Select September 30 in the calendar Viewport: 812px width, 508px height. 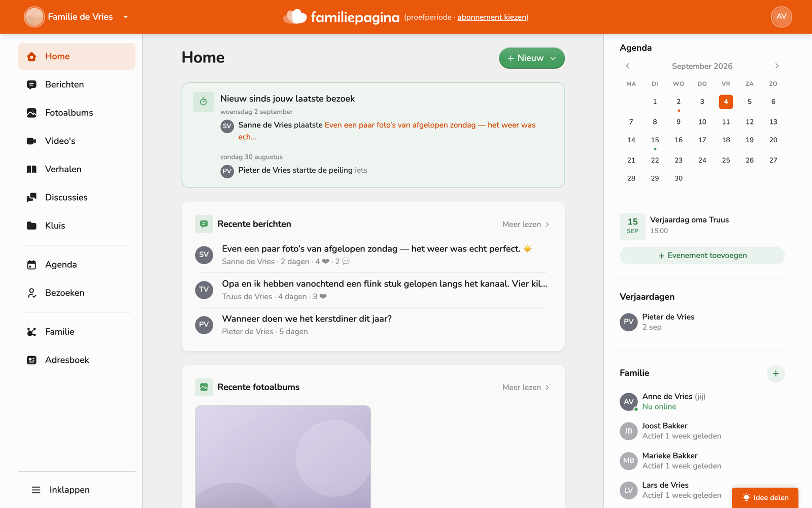(x=679, y=178)
